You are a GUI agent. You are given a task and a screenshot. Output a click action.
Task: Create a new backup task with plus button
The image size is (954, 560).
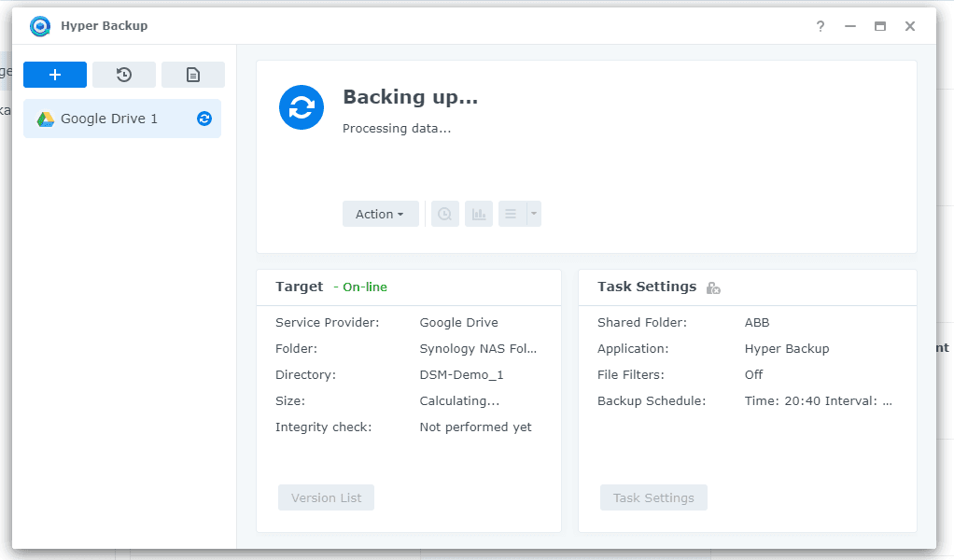pos(55,75)
